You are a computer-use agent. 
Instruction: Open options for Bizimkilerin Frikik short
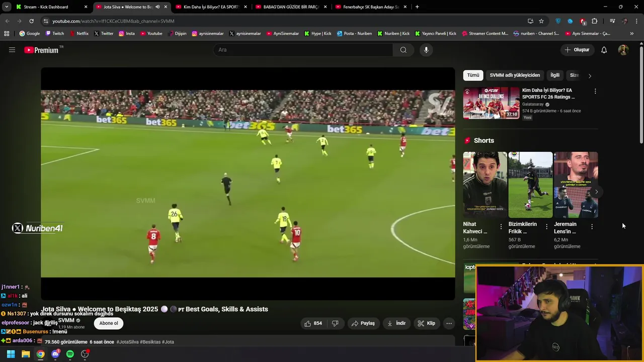546,227
